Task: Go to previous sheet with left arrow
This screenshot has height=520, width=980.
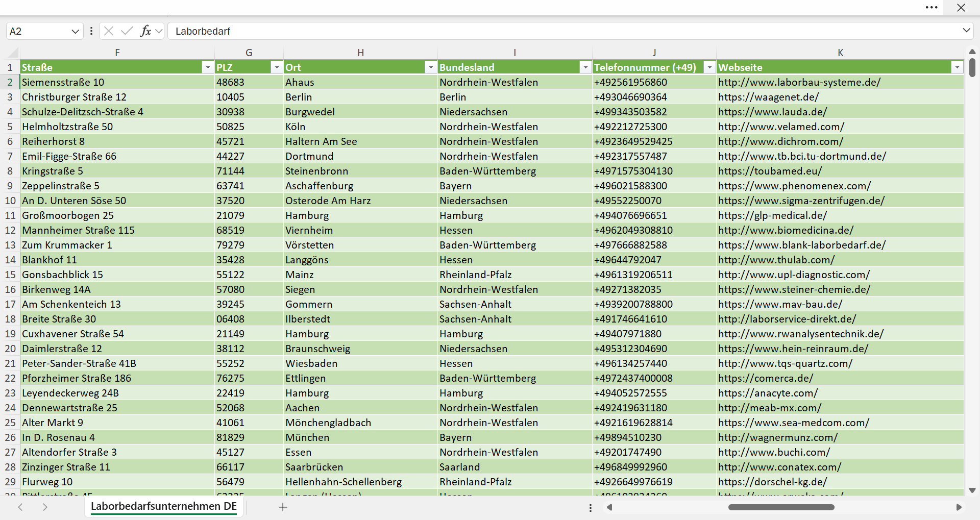Action: tap(20, 507)
